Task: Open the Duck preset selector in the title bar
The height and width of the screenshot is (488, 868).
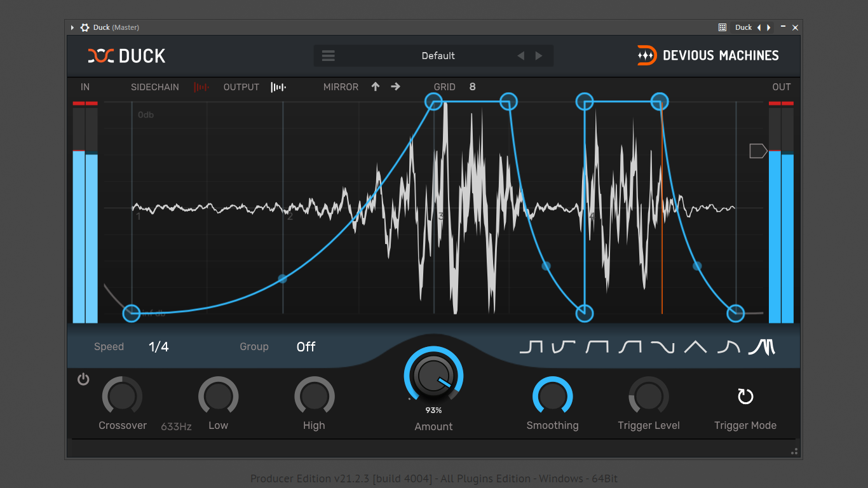Action: (743, 27)
